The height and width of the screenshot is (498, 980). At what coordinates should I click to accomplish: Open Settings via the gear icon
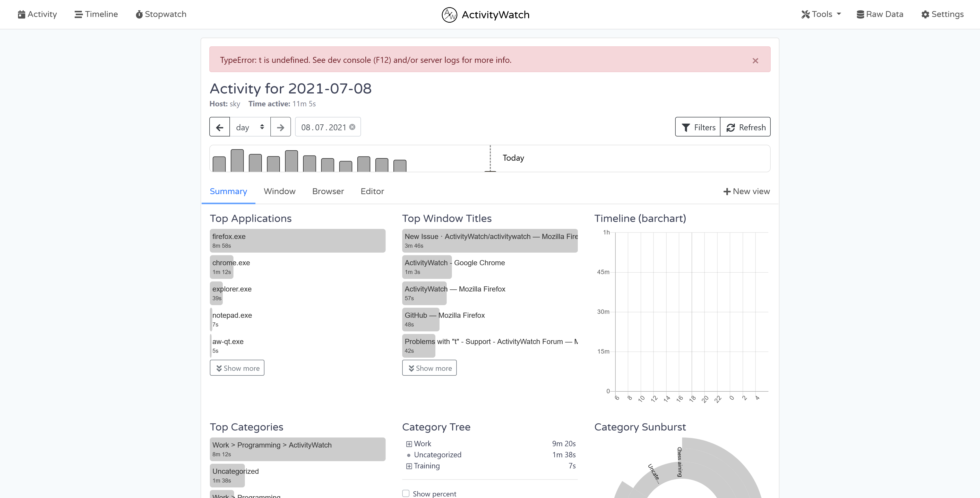(x=926, y=14)
